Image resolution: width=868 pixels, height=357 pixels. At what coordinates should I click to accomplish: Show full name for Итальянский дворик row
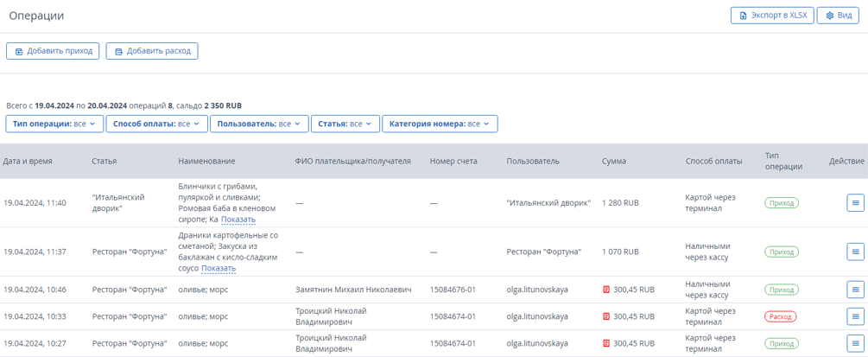238,220
